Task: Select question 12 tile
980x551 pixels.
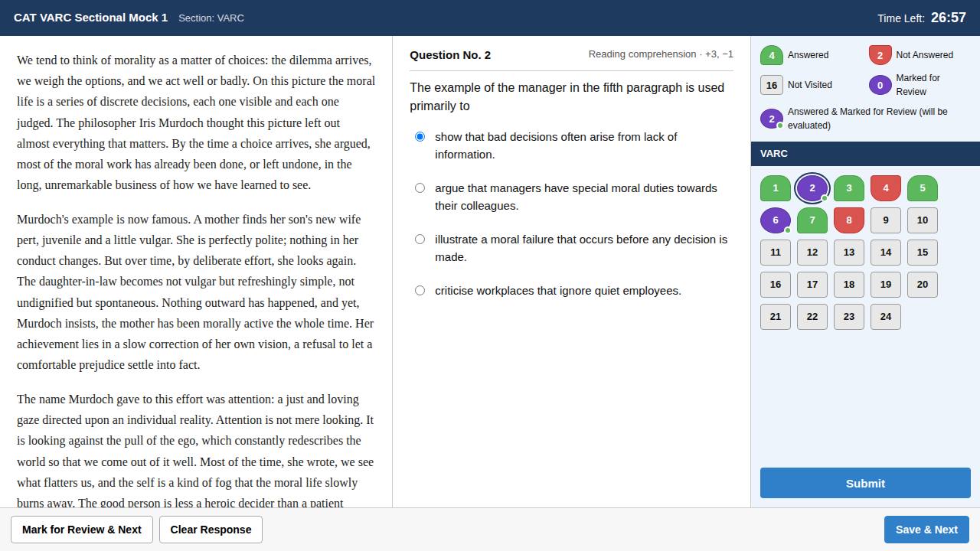Action: 812,253
